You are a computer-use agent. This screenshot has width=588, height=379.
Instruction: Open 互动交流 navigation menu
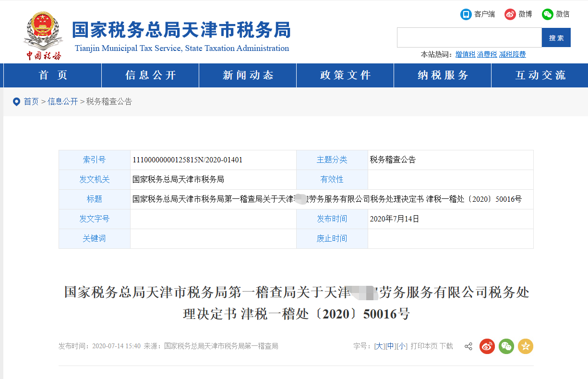click(x=540, y=75)
